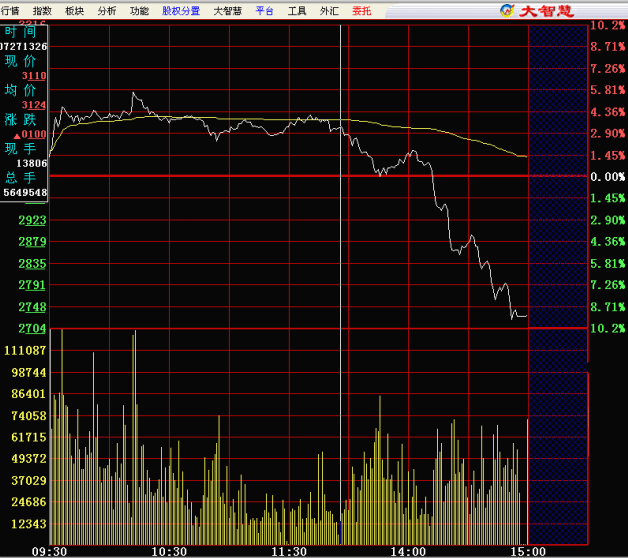Select the 外汇 menu
The image size is (628, 558).
tap(328, 10)
